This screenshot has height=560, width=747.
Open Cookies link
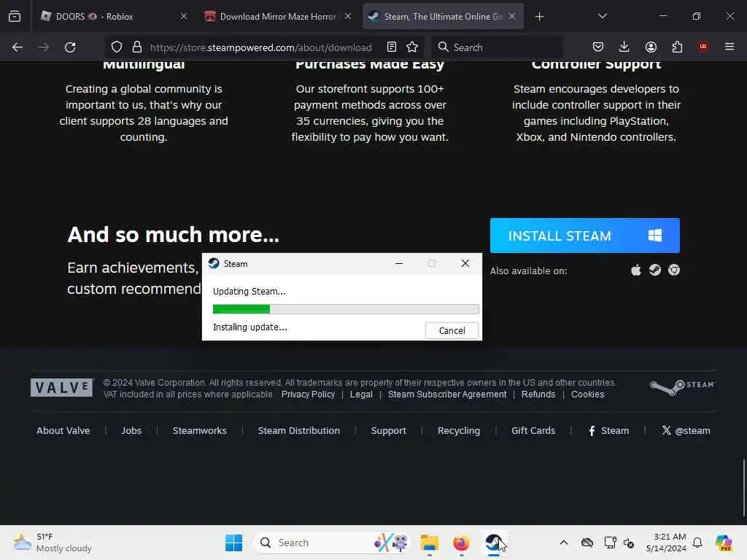coord(587,394)
